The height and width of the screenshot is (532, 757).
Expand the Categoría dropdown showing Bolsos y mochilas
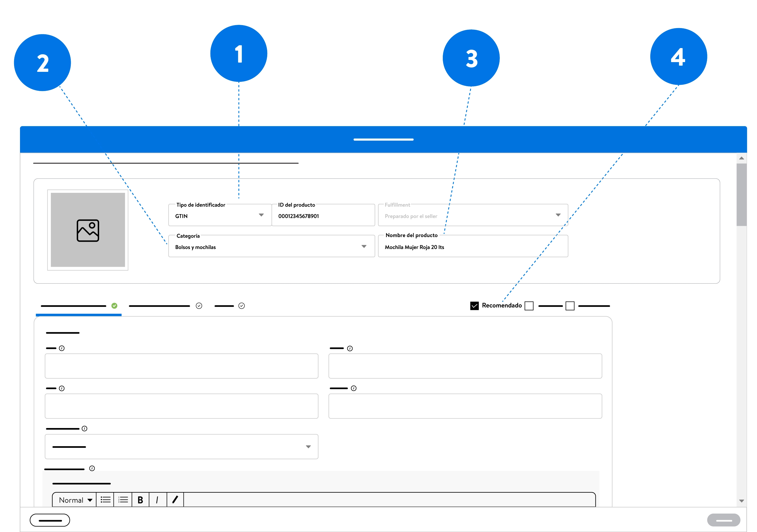[272, 246]
